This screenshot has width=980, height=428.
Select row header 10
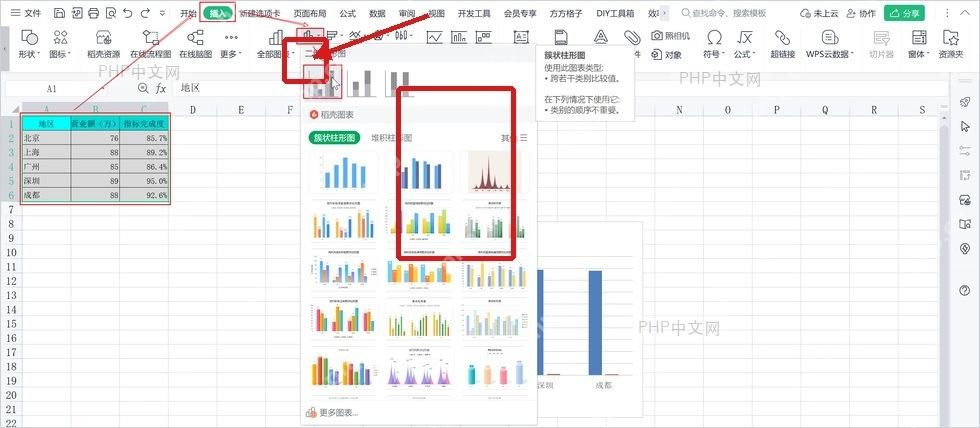click(x=11, y=252)
